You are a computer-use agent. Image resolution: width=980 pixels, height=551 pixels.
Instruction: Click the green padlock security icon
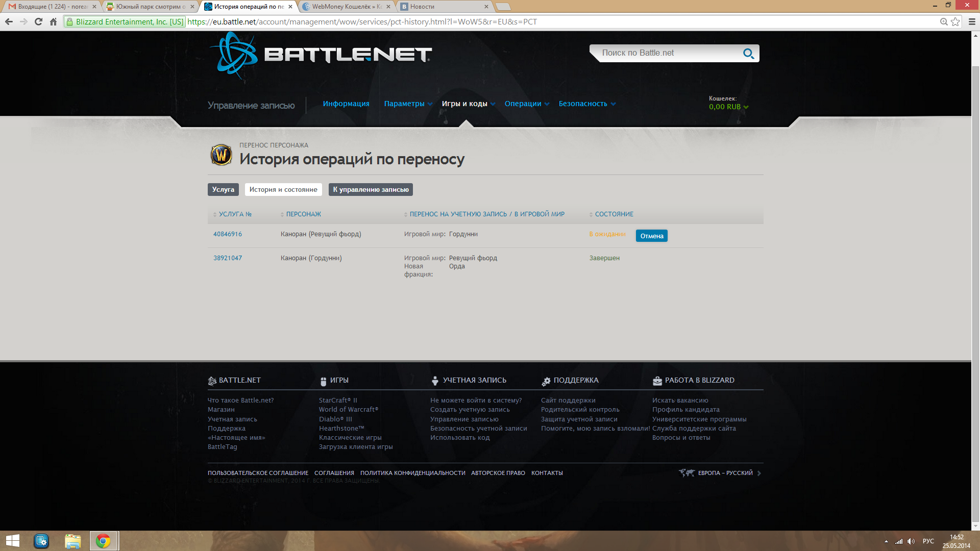[70, 21]
